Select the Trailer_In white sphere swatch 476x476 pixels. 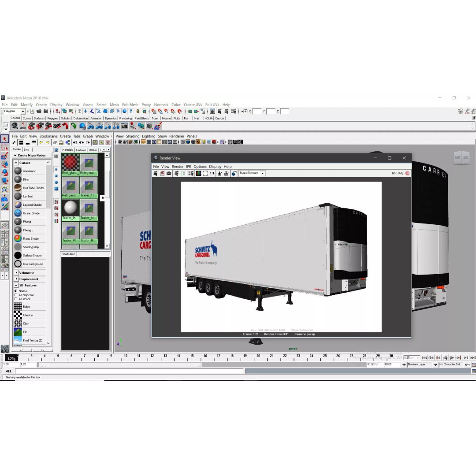click(x=71, y=209)
